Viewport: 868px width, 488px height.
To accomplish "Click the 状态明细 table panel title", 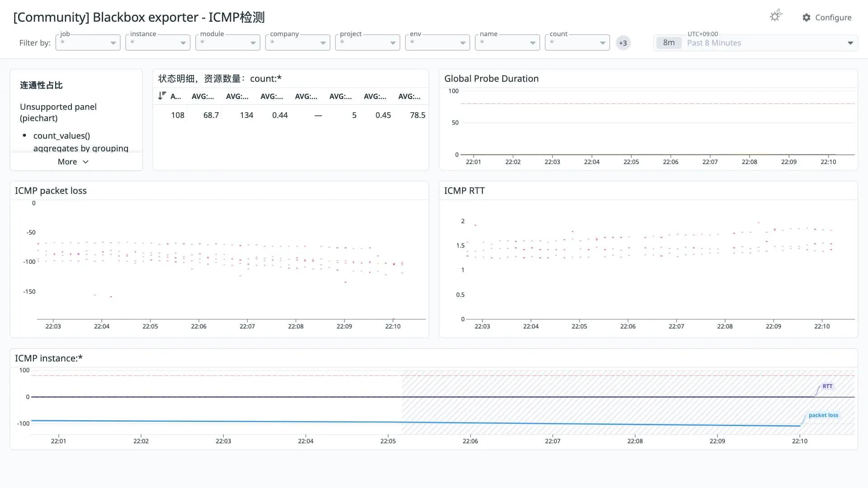I will point(220,79).
